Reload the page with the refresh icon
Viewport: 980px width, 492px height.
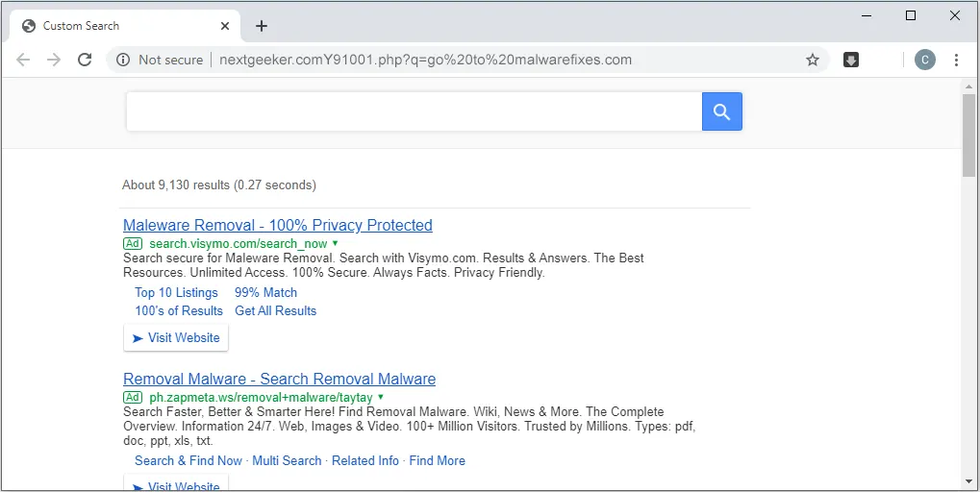[85, 60]
